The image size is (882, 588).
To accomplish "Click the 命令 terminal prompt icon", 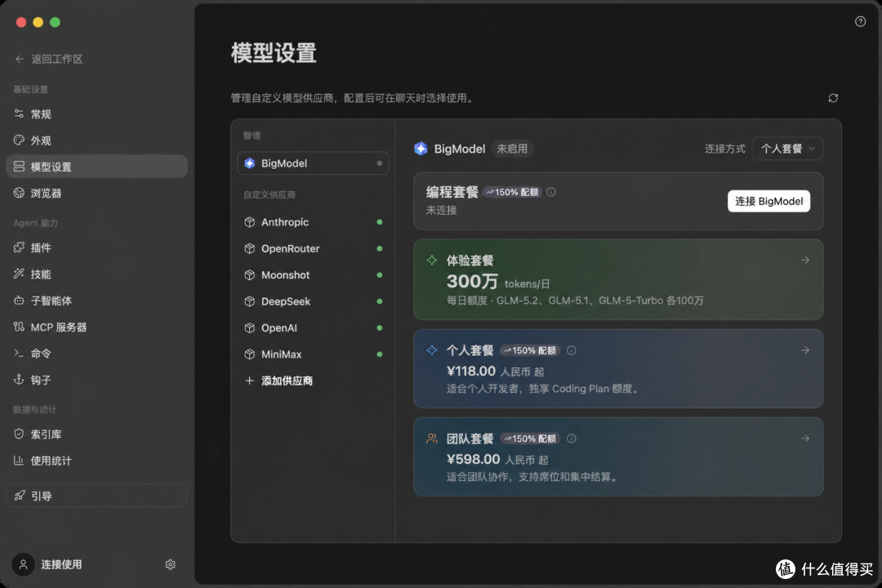I will (x=19, y=354).
